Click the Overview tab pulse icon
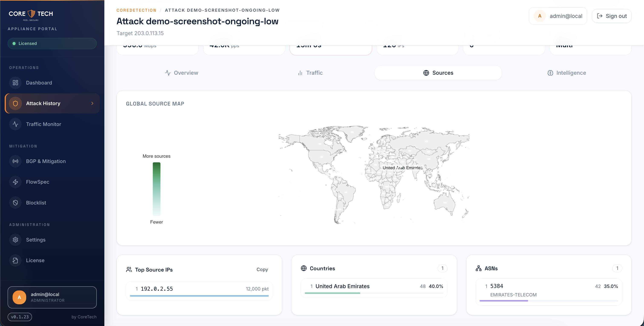Viewport: 644px width, 326px height. (168, 73)
